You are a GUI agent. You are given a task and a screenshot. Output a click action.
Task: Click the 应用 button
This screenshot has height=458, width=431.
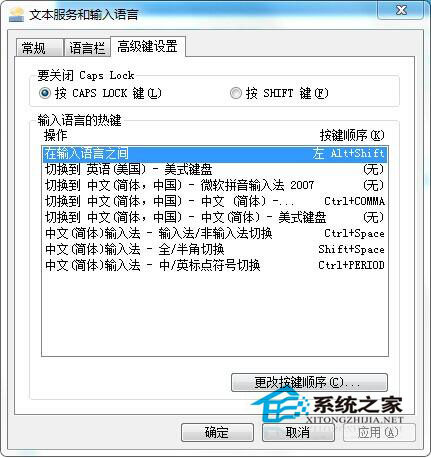point(379,432)
